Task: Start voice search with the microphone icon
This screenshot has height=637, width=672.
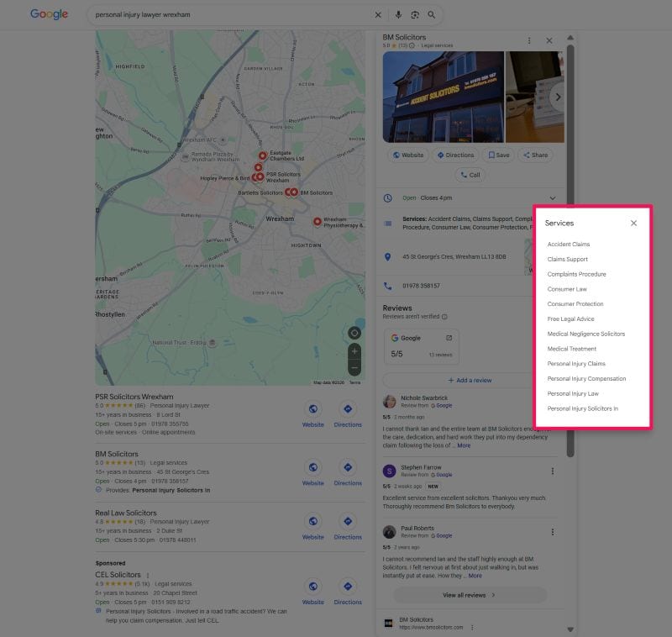Action: 398,15
